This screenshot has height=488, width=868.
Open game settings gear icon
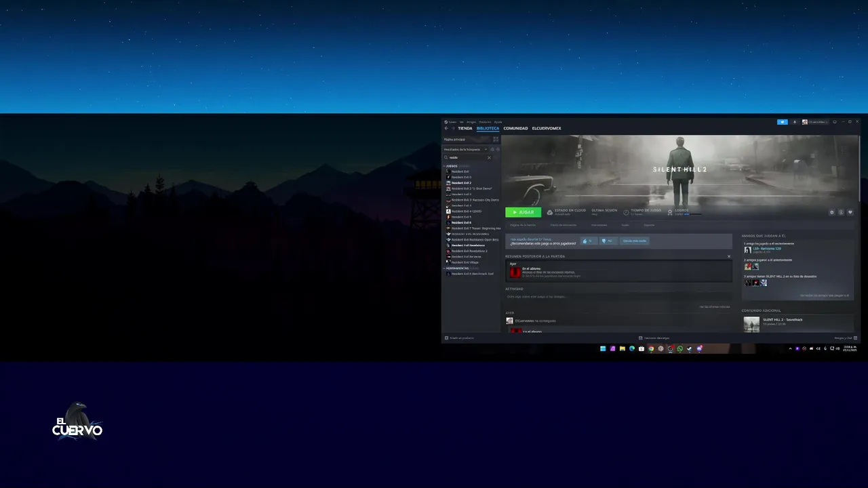pyautogui.click(x=832, y=212)
